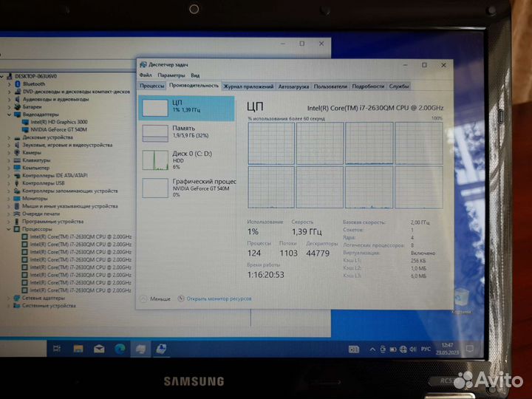Image resolution: width=532 pixels, height=399 pixels.
Task: Click the Аудиовходы и аудиовыходы icon
Action: click(x=18, y=99)
